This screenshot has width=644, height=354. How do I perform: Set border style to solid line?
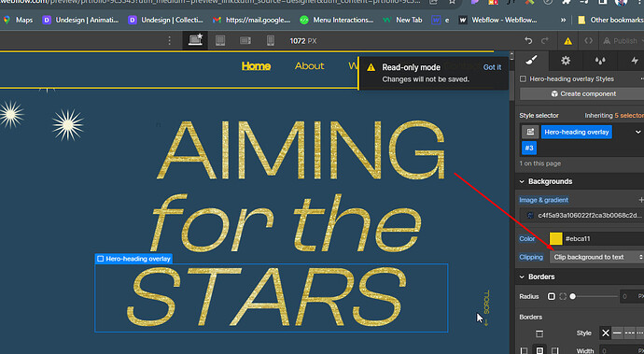(x=617, y=333)
